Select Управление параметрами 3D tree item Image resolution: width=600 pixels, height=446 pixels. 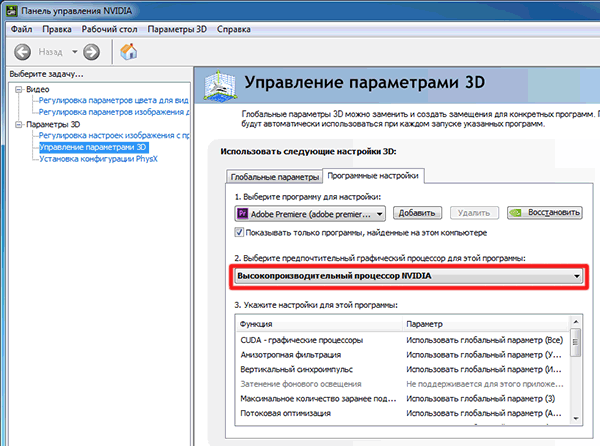click(x=93, y=147)
